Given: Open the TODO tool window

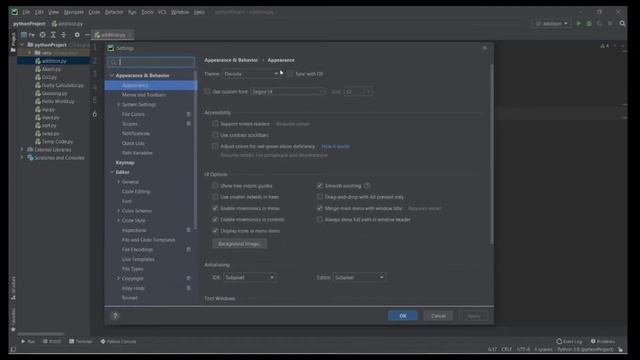Looking at the screenshot, I should point(52,341).
